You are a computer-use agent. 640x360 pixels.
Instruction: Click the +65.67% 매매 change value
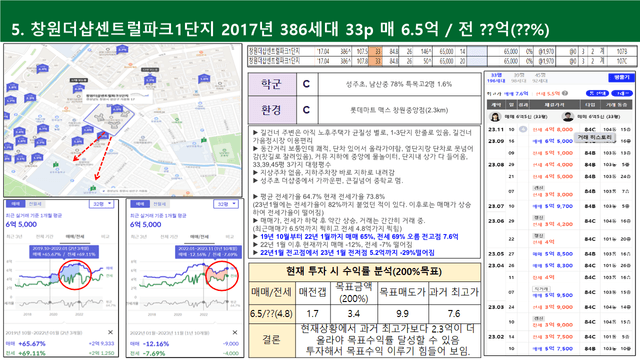point(32,344)
